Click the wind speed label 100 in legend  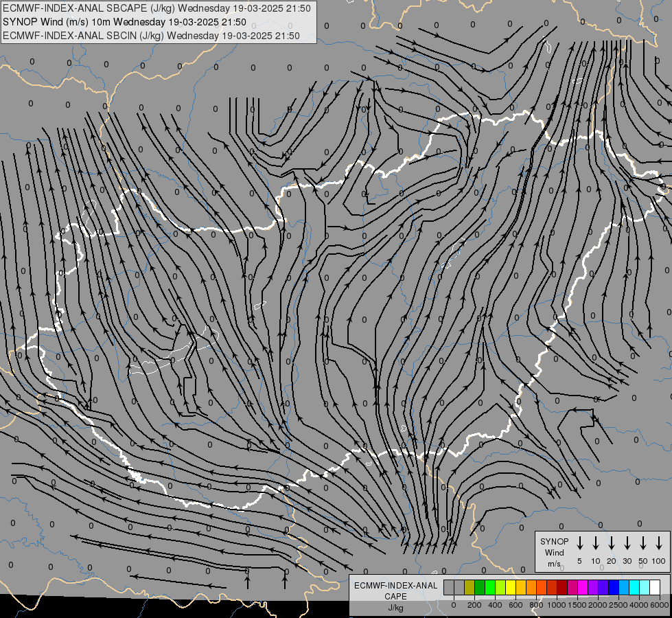659,561
